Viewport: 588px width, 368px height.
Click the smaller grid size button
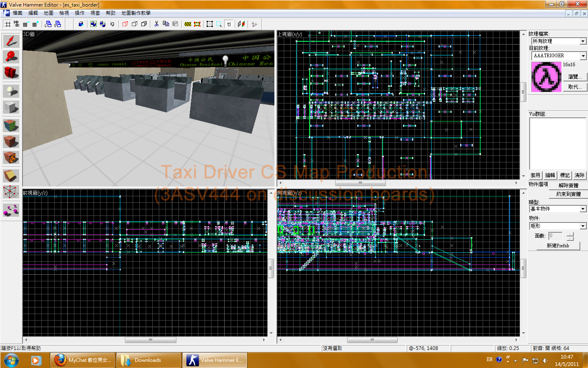pyautogui.click(x=26, y=24)
